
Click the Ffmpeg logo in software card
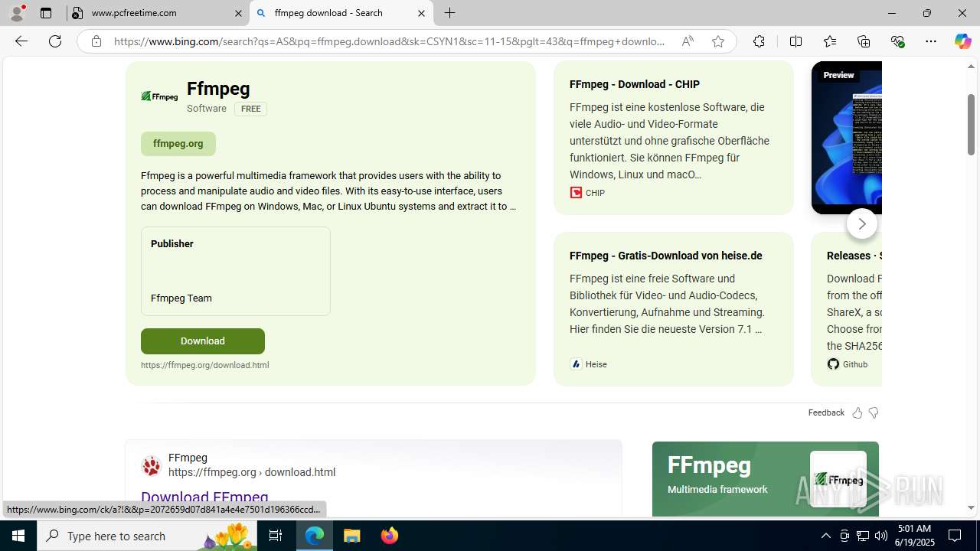click(159, 96)
